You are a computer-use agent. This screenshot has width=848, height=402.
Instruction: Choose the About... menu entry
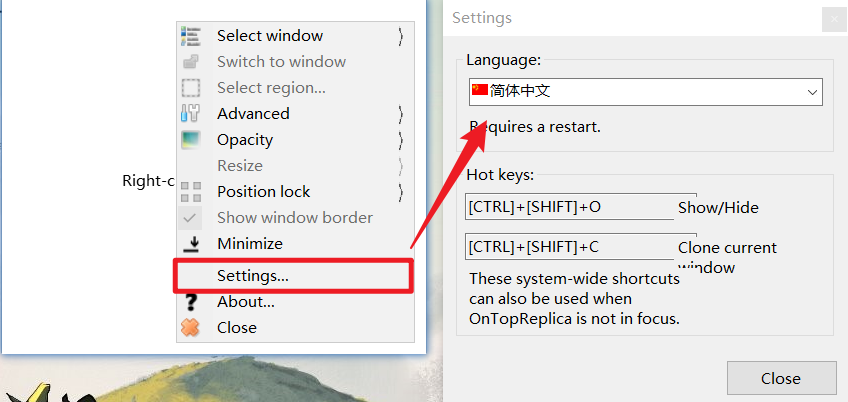click(246, 302)
